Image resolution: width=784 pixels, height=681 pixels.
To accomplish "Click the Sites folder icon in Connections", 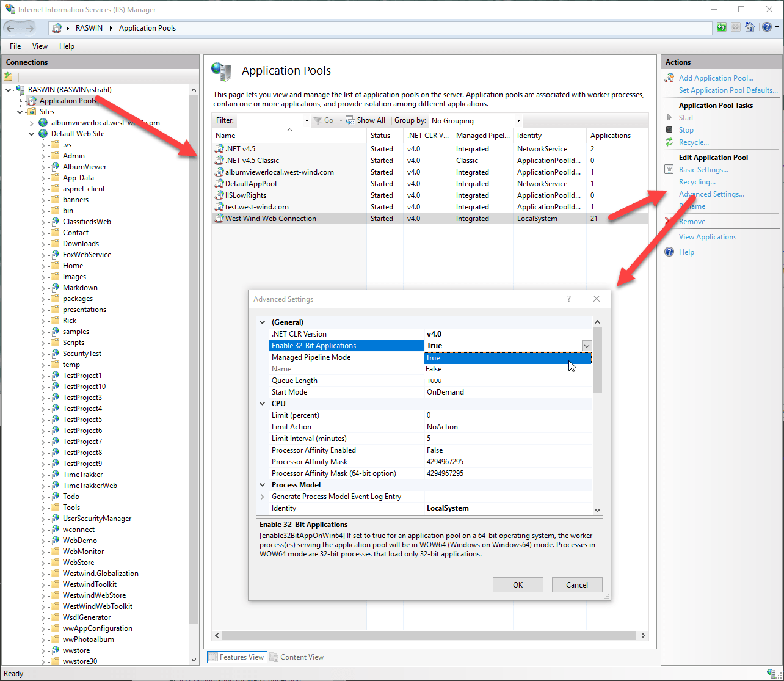I will [32, 112].
